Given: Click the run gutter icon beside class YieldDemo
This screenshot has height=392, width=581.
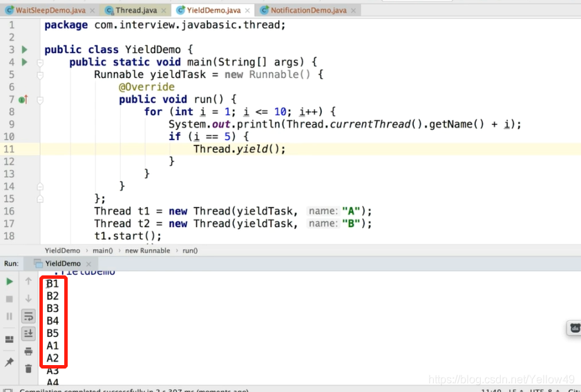Looking at the screenshot, I should click(x=24, y=50).
